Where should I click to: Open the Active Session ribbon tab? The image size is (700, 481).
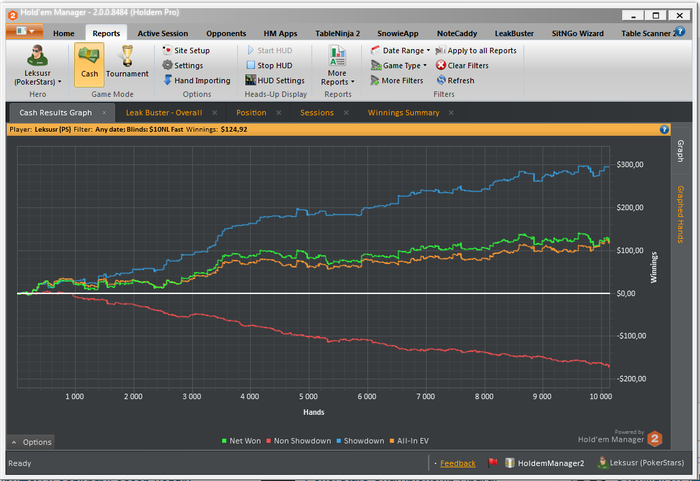tap(162, 33)
